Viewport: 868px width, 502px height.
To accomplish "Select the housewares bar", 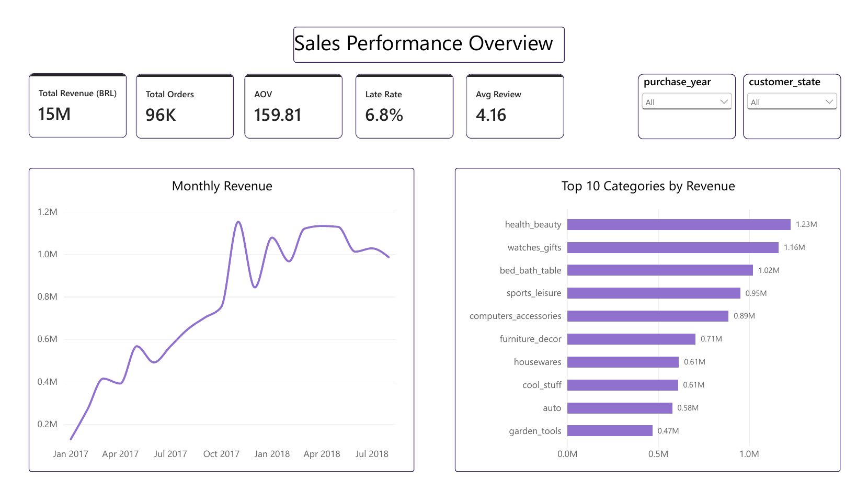I will pos(623,362).
